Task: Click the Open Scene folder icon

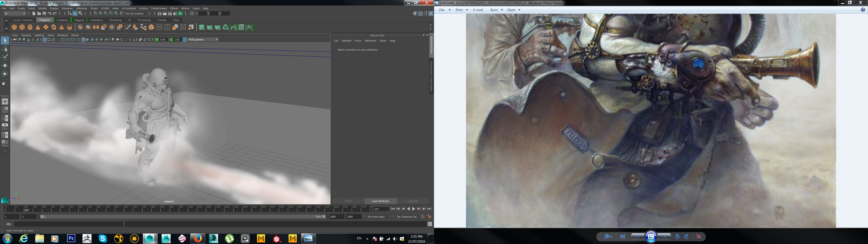Action: 39,14
